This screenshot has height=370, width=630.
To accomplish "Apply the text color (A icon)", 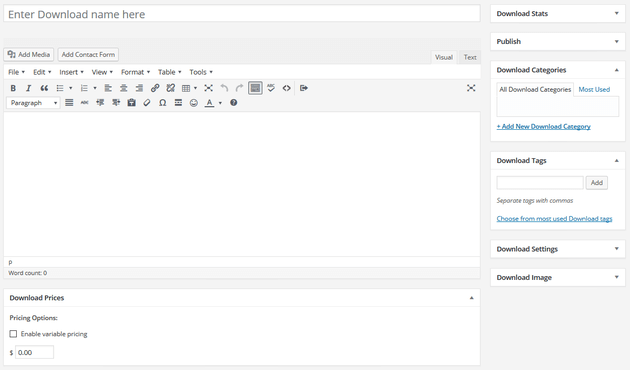I will 209,103.
